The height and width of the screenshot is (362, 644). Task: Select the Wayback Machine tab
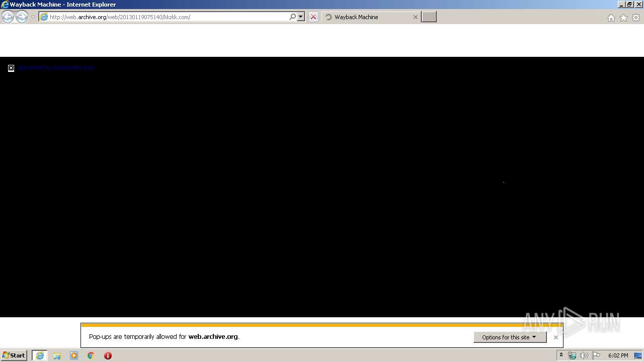coord(371,17)
